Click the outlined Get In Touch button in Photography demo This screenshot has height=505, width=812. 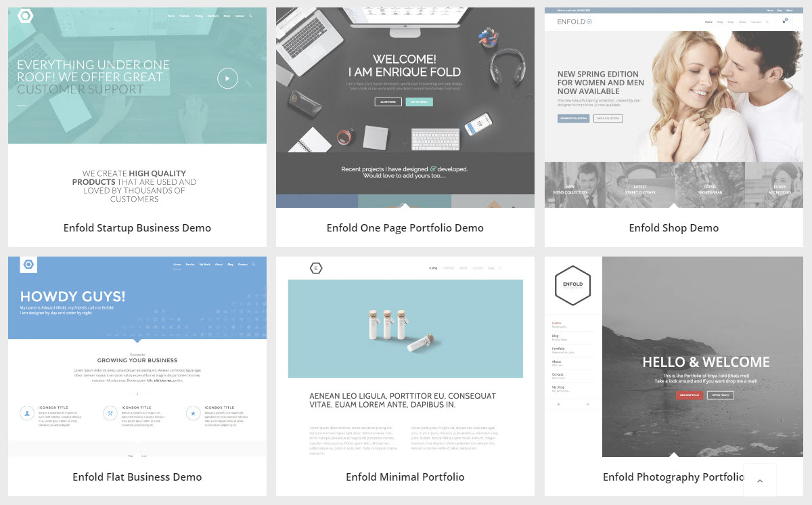tap(721, 395)
